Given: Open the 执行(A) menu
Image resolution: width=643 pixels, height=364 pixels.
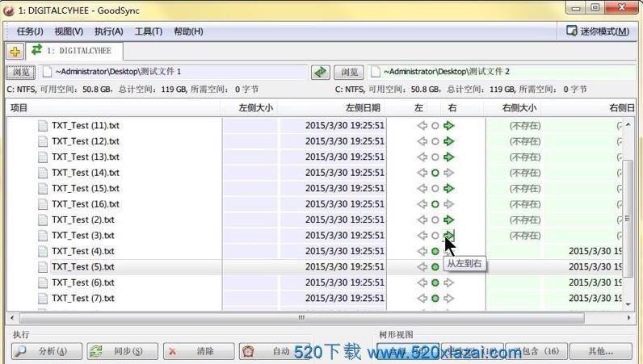Looking at the screenshot, I should (x=109, y=31).
